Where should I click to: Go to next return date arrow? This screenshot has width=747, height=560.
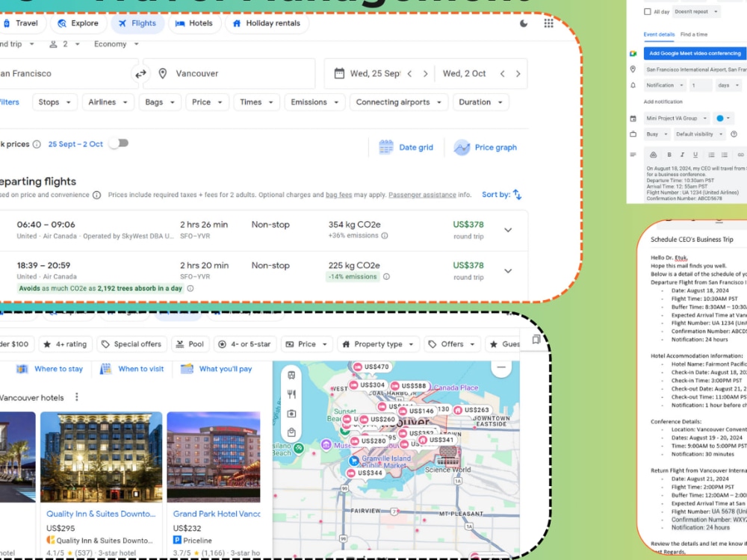[518, 74]
